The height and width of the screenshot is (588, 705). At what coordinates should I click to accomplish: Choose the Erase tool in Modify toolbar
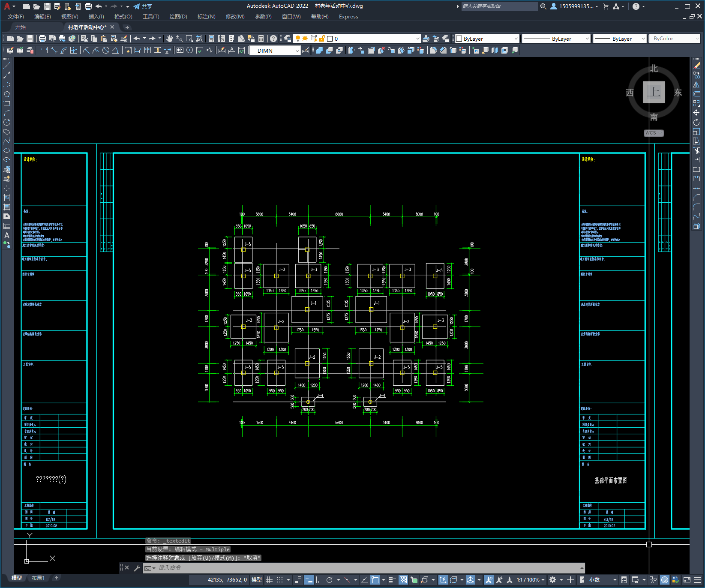point(696,66)
